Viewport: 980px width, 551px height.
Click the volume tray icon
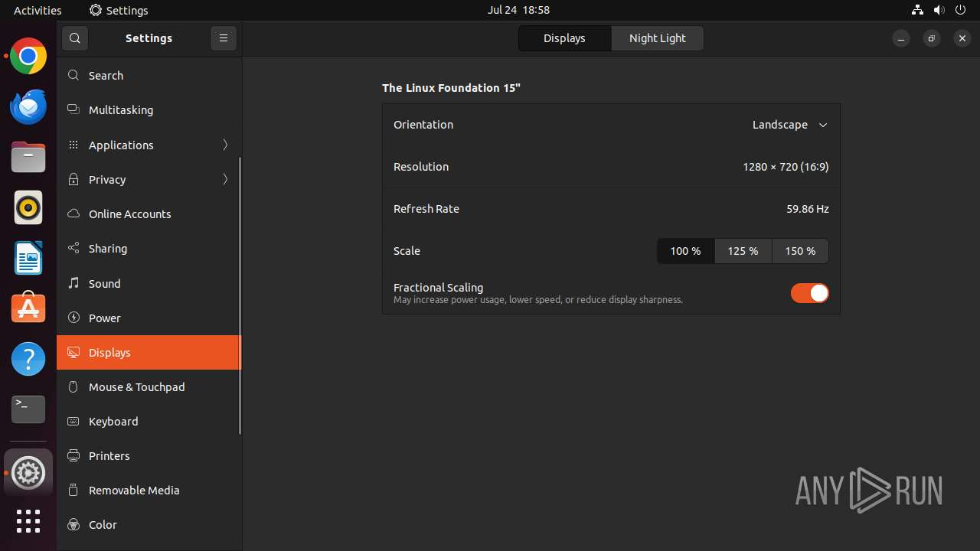[x=939, y=10]
